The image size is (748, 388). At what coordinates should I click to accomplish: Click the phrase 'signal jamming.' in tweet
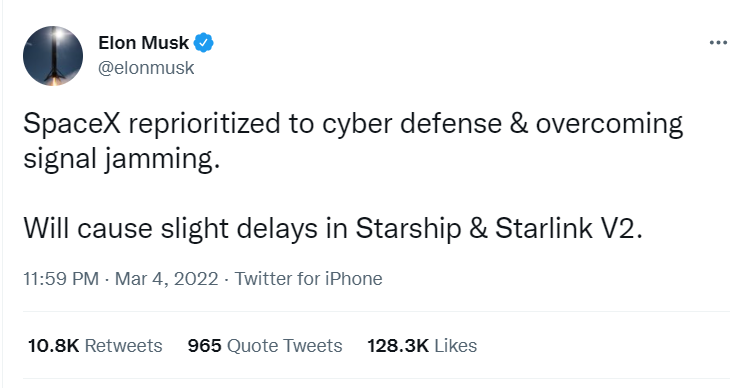pyautogui.click(x=122, y=159)
